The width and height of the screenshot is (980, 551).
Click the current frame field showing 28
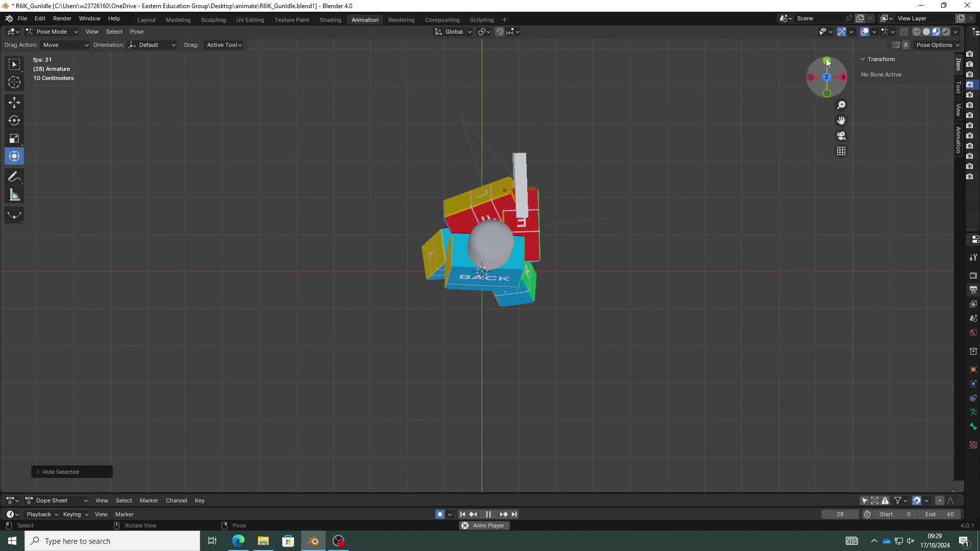[840, 514]
